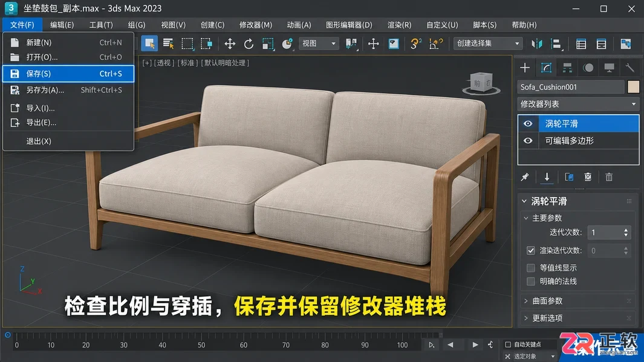Open the 渲染(R) menu

click(399, 25)
